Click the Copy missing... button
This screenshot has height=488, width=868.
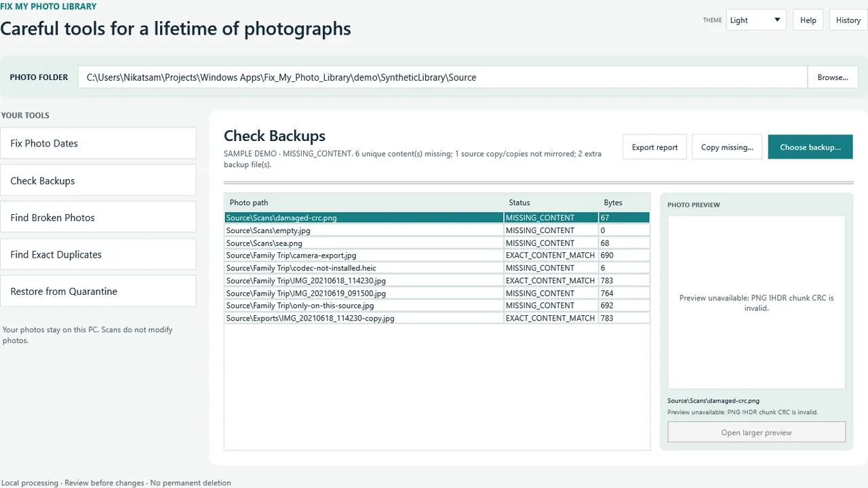pyautogui.click(x=727, y=147)
